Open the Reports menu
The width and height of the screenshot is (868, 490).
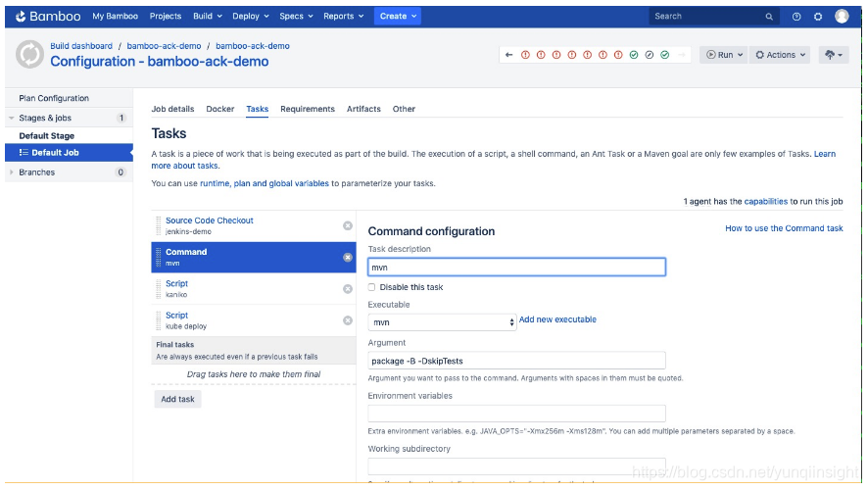point(344,16)
